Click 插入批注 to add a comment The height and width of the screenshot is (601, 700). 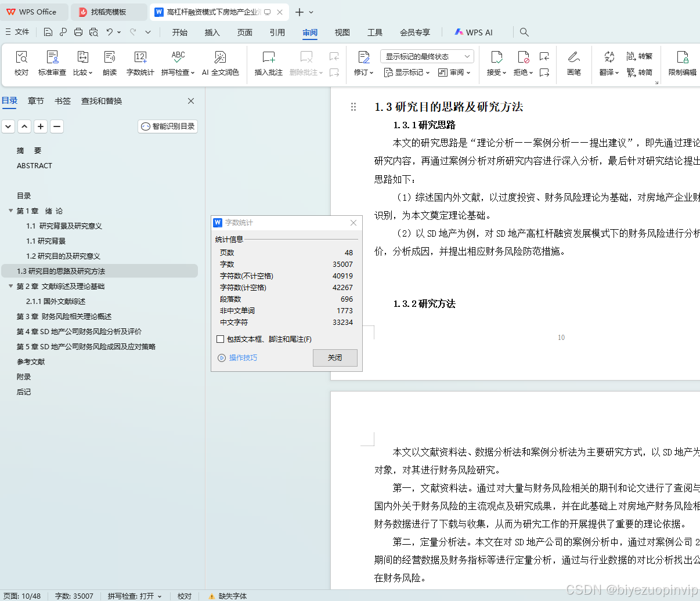tap(269, 63)
